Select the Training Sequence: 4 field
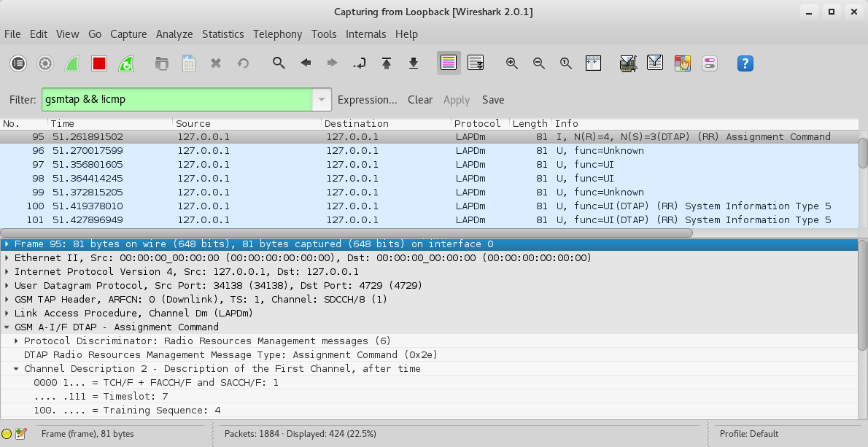The height and width of the screenshot is (447, 868). pos(429,410)
